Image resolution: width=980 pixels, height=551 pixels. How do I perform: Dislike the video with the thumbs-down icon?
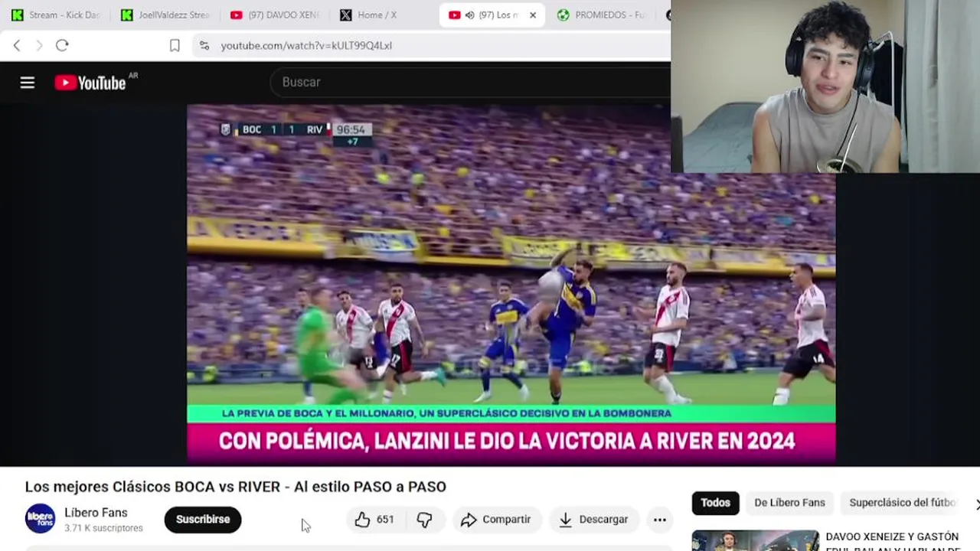tap(424, 520)
